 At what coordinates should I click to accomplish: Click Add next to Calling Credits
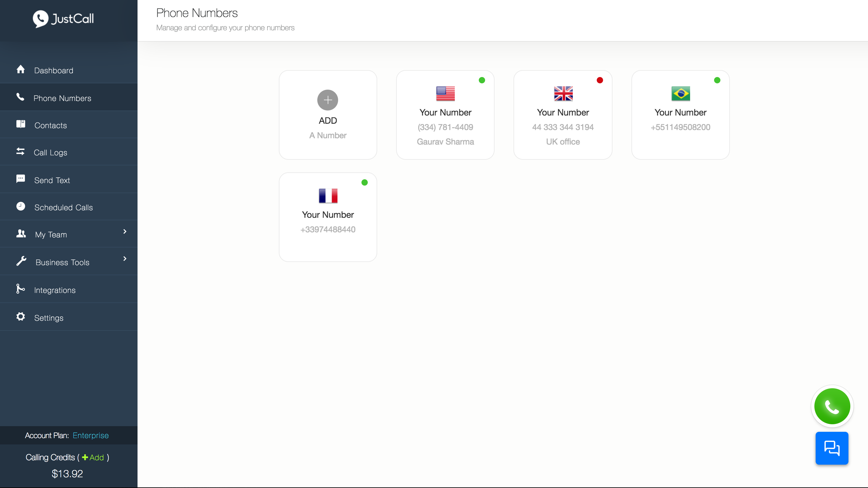coord(93,457)
